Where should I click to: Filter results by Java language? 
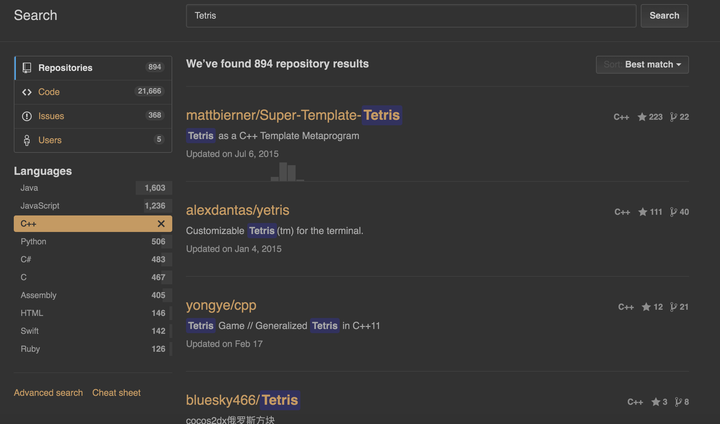click(x=93, y=188)
